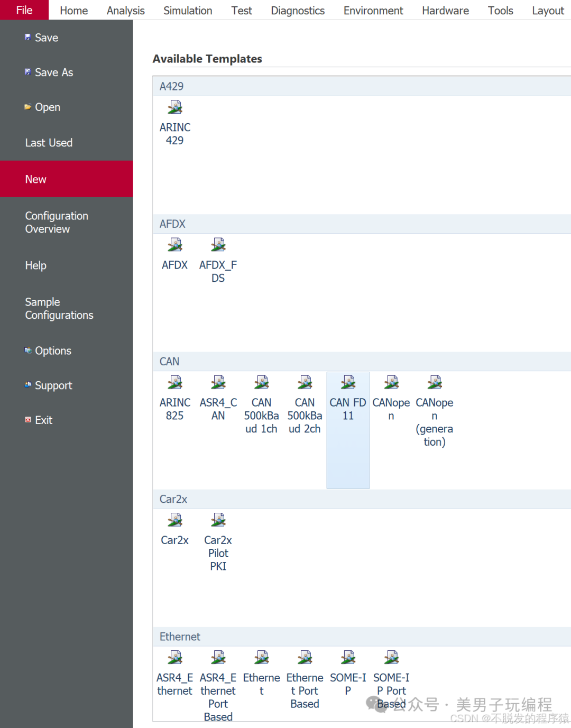The width and height of the screenshot is (571, 728).
Task: Choose the plain Ethernet template icon
Action: (x=262, y=658)
